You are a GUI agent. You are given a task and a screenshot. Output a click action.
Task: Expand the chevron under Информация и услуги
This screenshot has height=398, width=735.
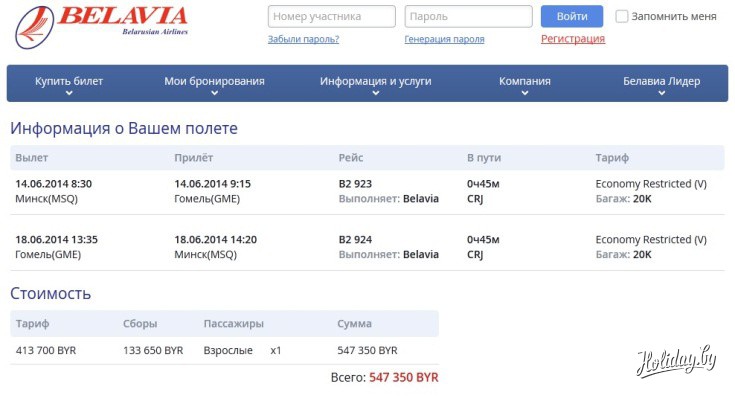(375, 93)
